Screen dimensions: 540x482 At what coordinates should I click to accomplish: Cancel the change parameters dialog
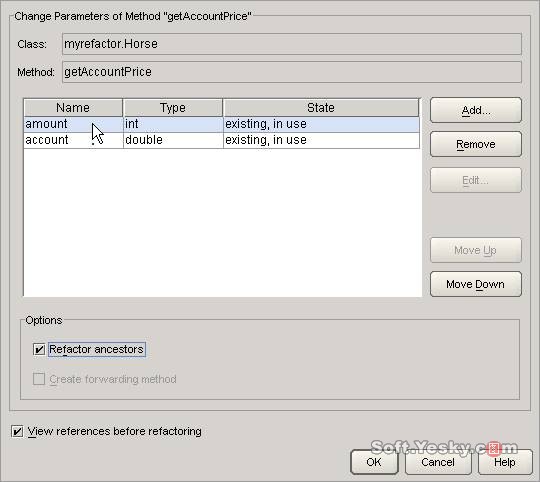(x=438, y=462)
